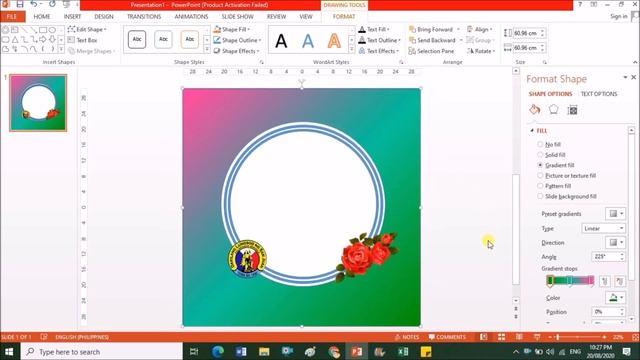
Task: Close the Format Shape pane
Action: 634,77
